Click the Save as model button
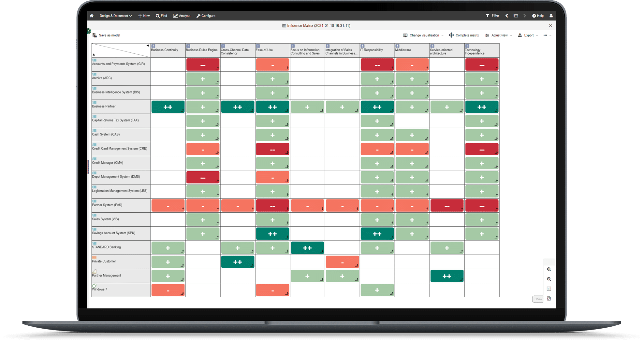Image resolution: width=644 pixels, height=340 pixels. click(106, 35)
